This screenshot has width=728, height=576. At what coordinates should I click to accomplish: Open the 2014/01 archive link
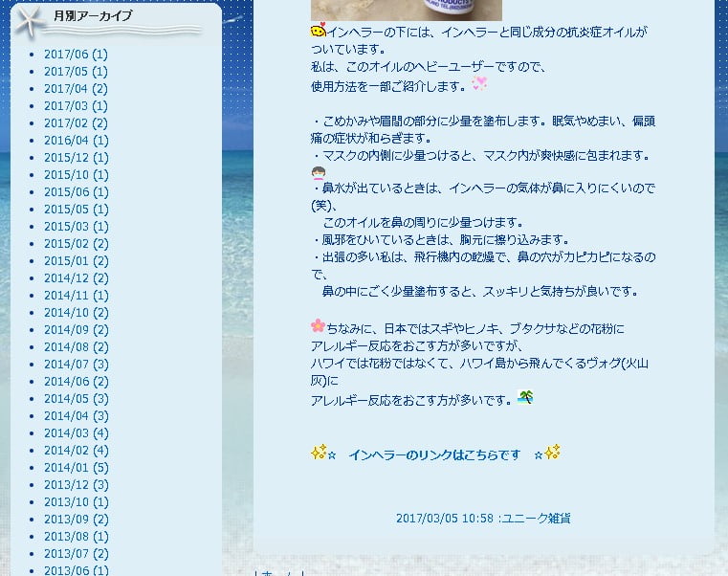point(77,467)
